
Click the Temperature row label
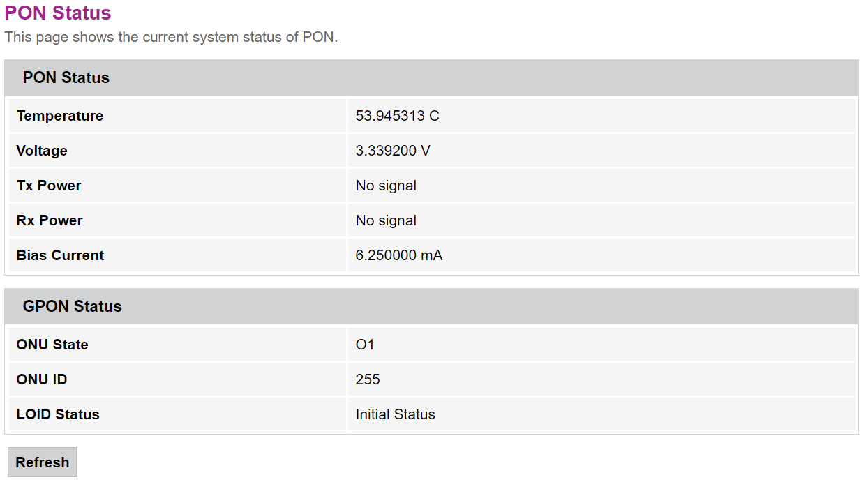click(60, 116)
